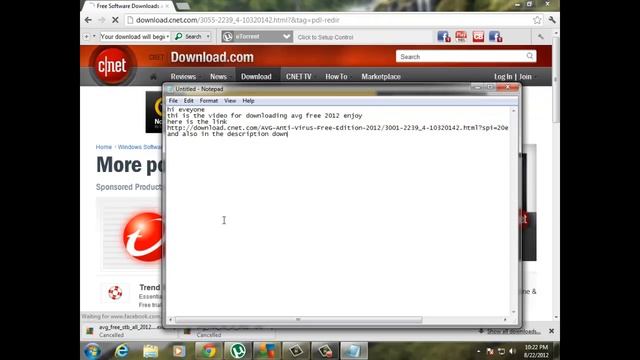
Task: Open uTorrent from the taskbar
Action: [238, 351]
